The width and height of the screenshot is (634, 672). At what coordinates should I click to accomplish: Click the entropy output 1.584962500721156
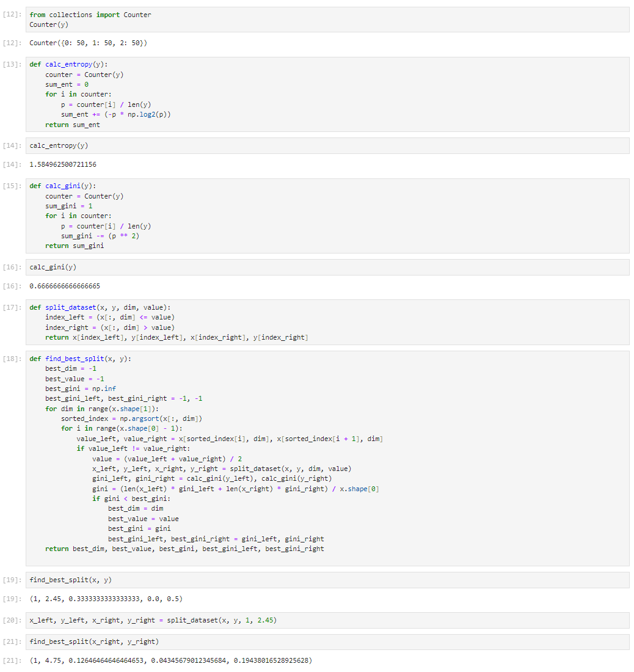point(63,164)
